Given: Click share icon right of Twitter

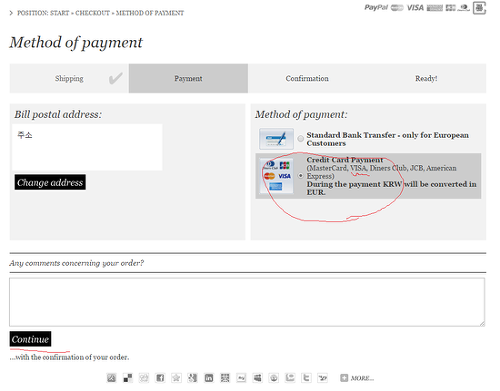Looking at the screenshot, I should 322,378.
